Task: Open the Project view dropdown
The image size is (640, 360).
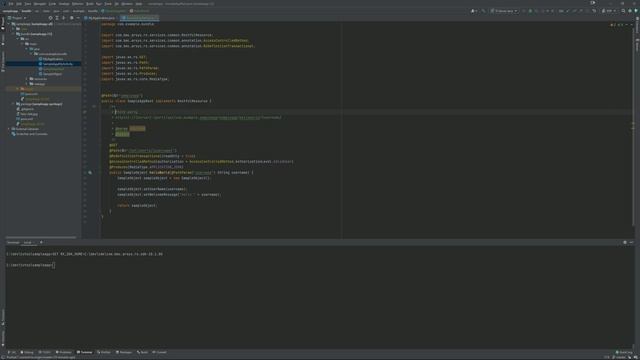Action: click(x=17, y=18)
